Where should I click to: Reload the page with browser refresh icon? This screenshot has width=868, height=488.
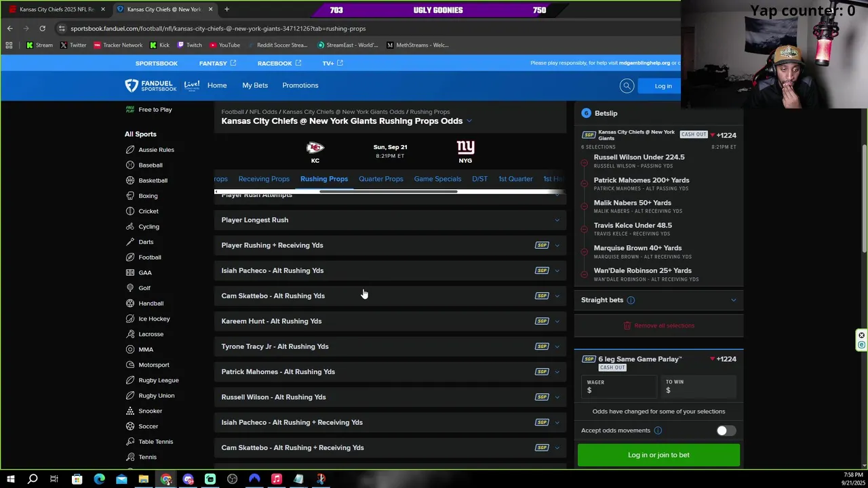[x=42, y=28]
